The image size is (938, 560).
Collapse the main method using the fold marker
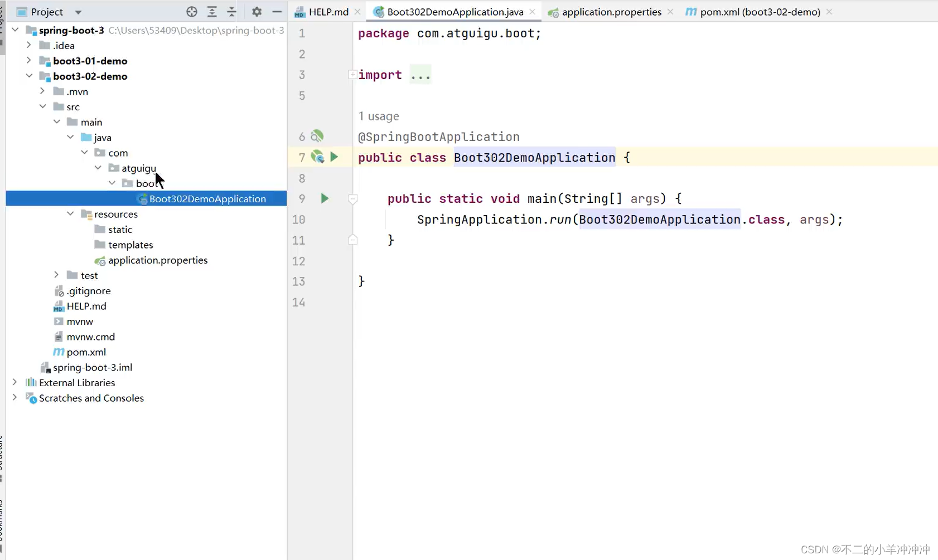click(x=352, y=199)
